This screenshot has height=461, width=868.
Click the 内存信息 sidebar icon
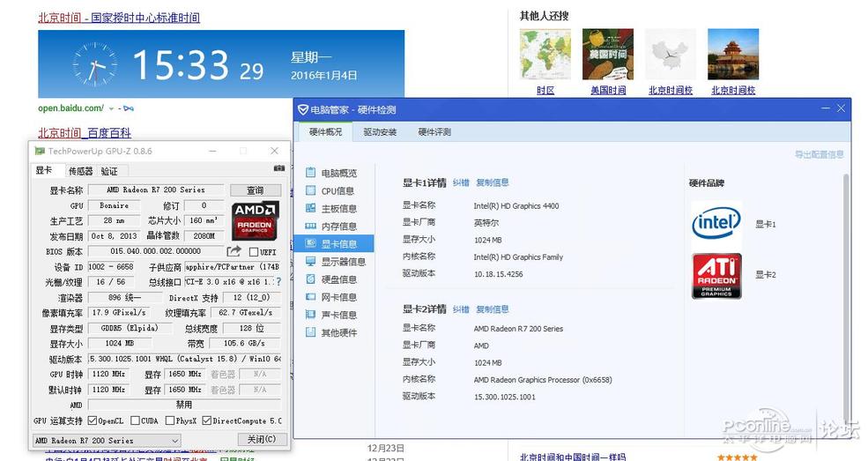(310, 226)
